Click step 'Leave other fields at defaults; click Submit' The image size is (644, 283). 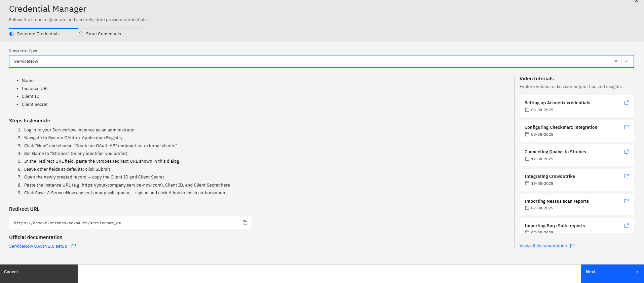(67, 169)
